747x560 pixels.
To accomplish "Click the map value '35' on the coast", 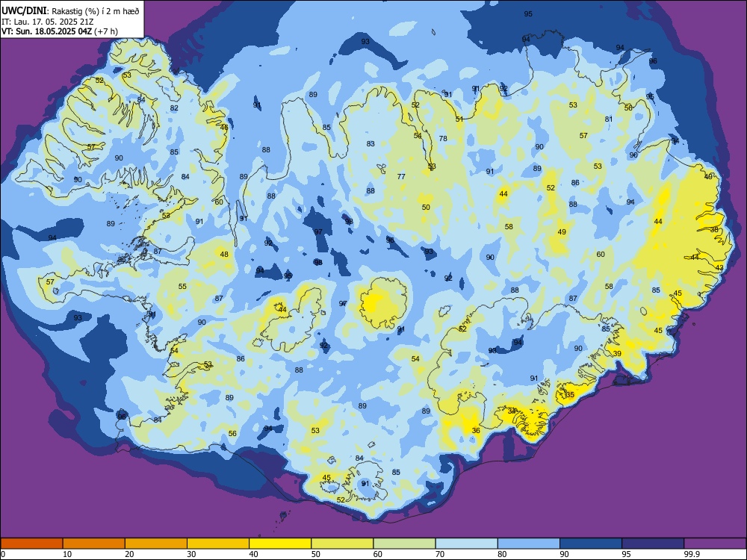I will [x=570, y=395].
